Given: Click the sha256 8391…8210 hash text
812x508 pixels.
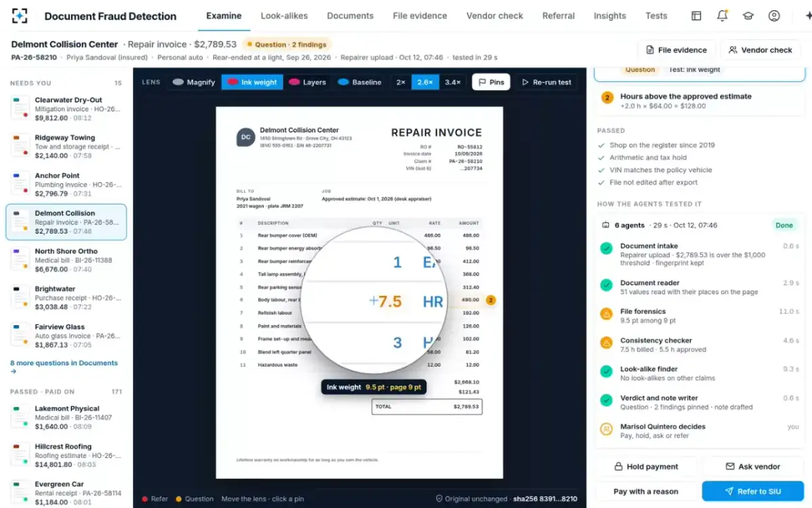Looking at the screenshot, I should point(544,499).
